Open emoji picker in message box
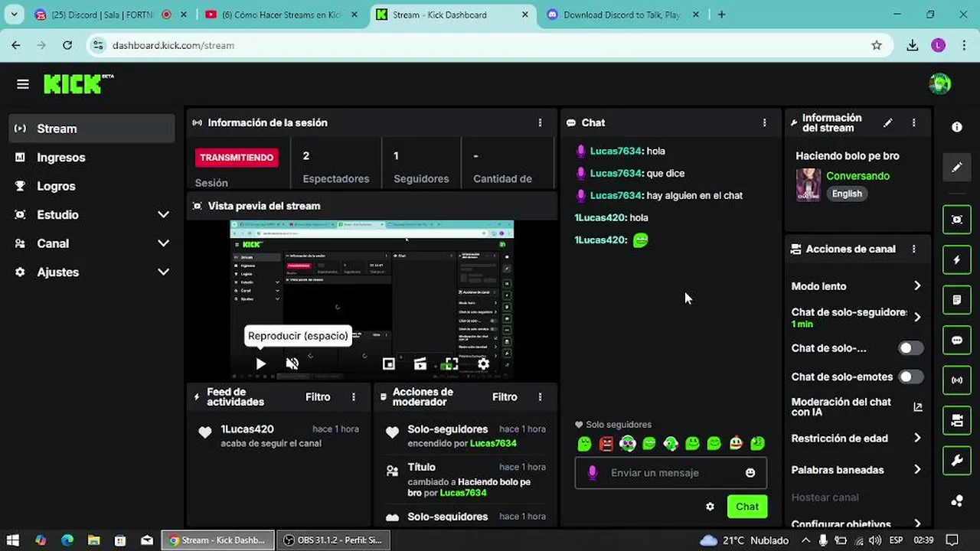Screen dimensions: 980x551 coord(750,473)
